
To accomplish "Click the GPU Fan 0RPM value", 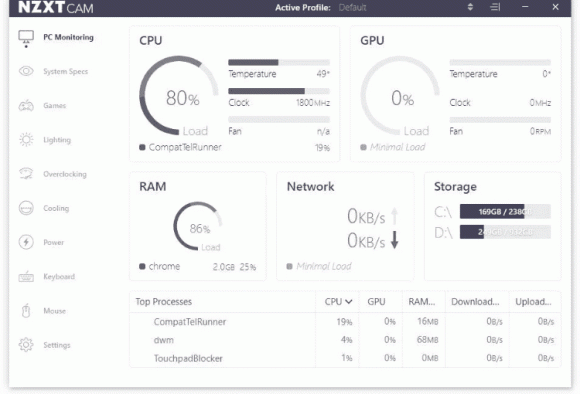I will coord(540,131).
